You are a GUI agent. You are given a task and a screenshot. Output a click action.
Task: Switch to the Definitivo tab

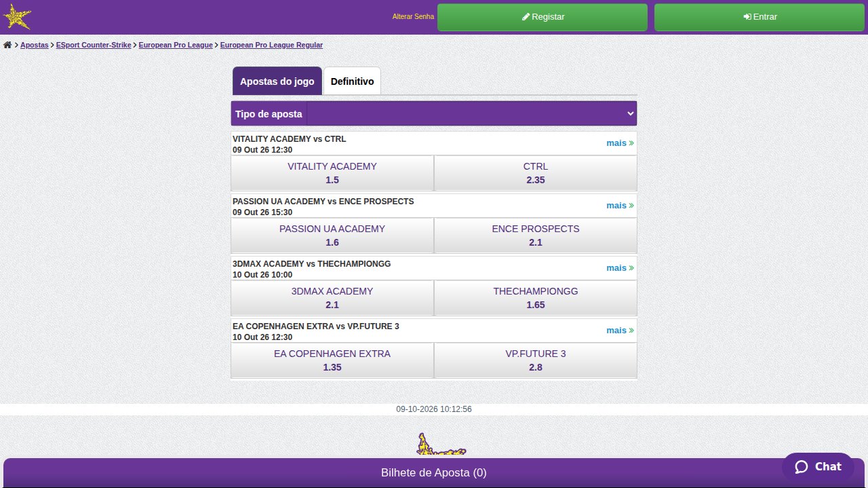352,81
